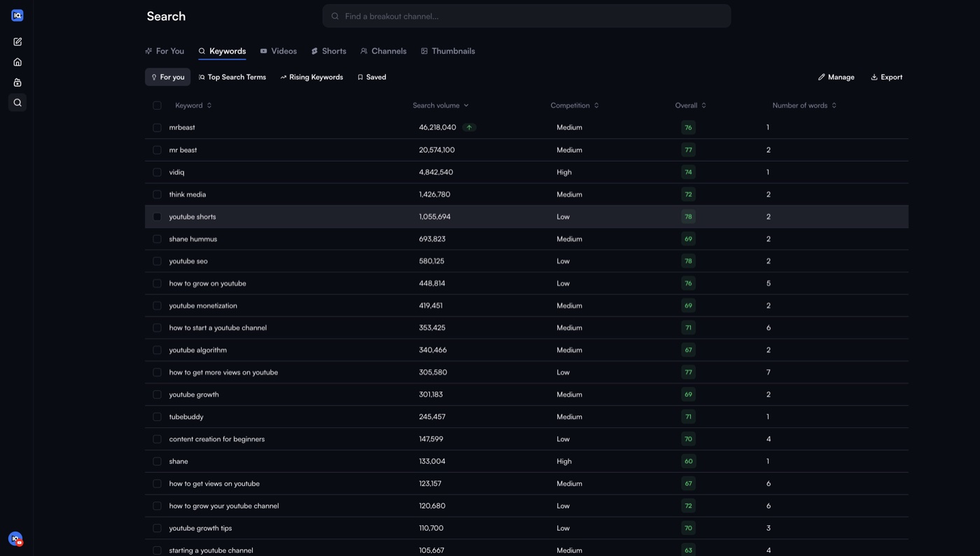The image size is (980, 556).
Task: Click the keyword text 'think media'
Action: coord(188,194)
